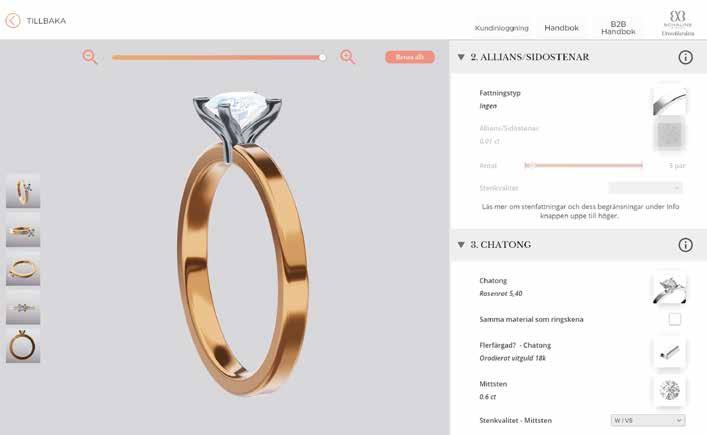The width and height of the screenshot is (707, 435).
Task: Open info icon for Chatong section
Action: (685, 245)
